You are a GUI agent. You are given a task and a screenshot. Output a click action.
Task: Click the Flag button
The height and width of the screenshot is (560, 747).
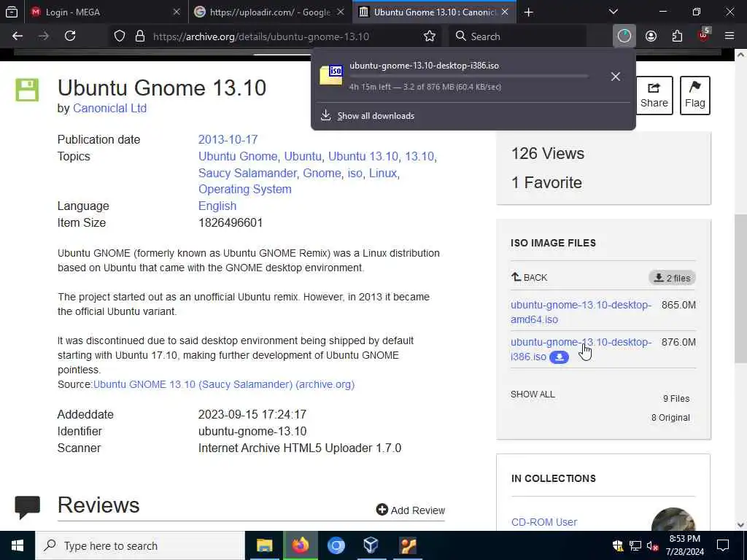[694, 96]
